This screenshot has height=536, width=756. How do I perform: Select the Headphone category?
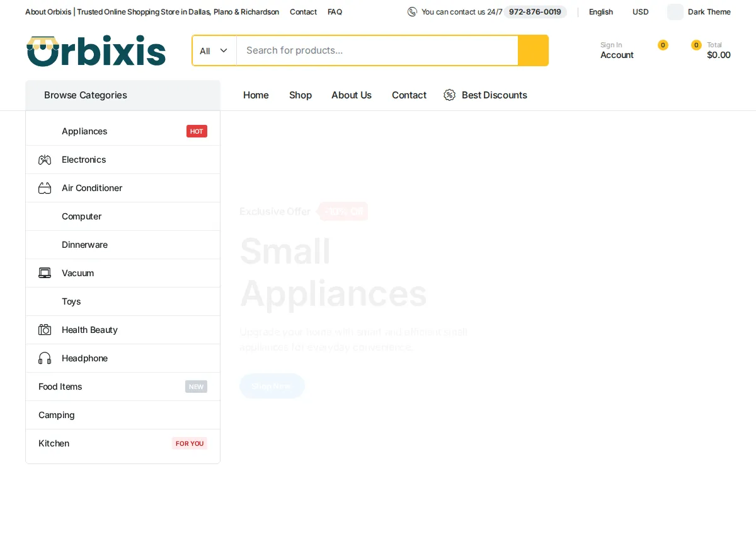[123, 358]
